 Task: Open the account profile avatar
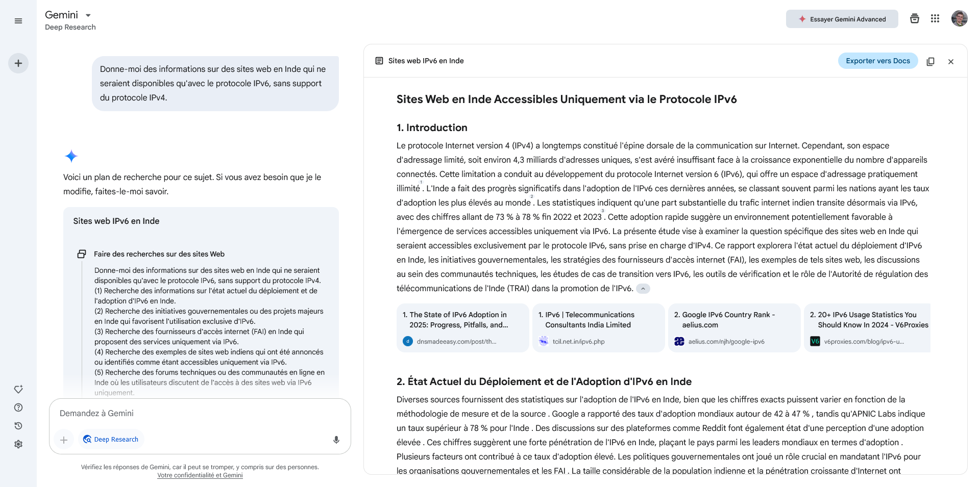[960, 18]
